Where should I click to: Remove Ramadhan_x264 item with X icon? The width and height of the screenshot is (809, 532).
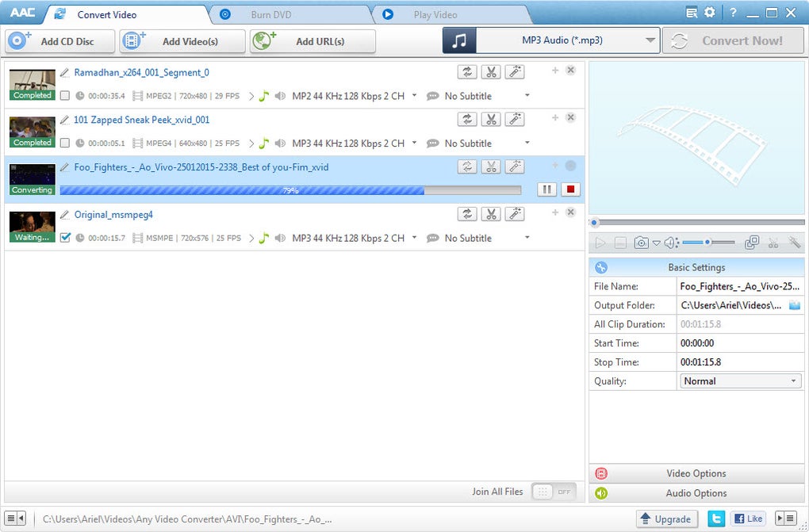coord(570,71)
